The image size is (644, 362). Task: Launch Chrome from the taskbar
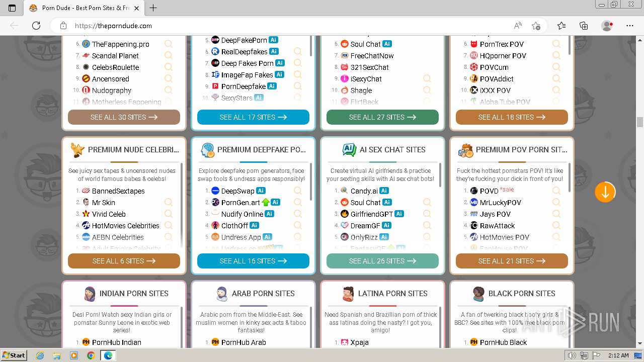[91, 355]
